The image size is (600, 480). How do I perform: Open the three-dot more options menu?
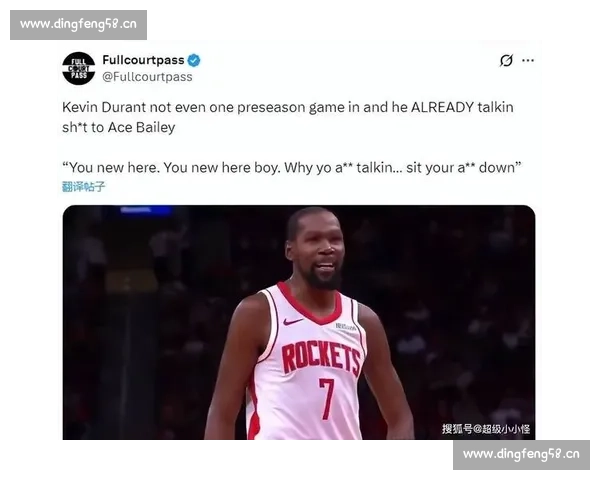pos(528,60)
